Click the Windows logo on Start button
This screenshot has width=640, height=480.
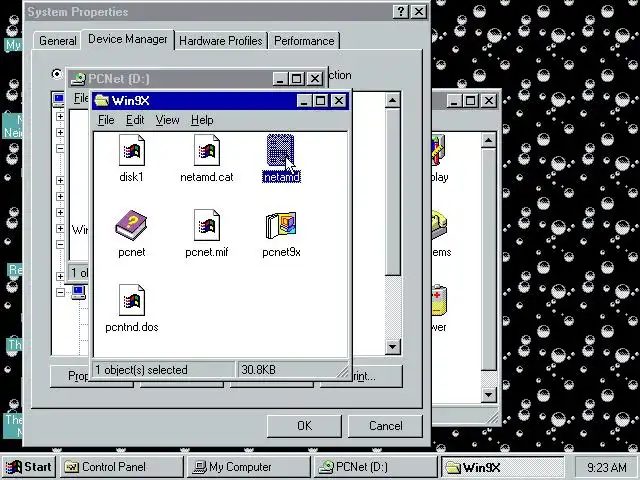click(13, 467)
